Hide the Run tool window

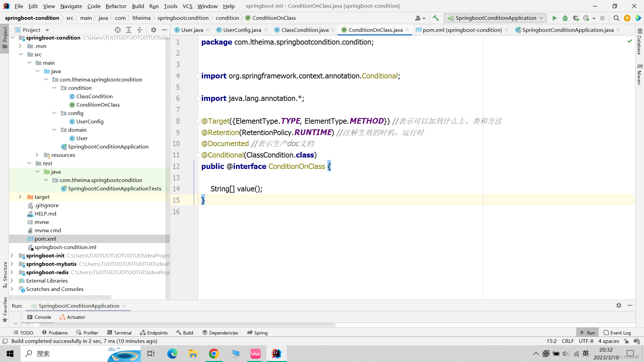(630, 305)
